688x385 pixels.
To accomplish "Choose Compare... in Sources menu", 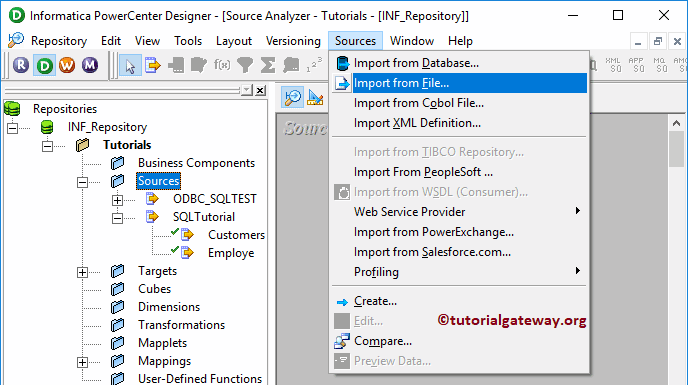I will click(459, 341).
